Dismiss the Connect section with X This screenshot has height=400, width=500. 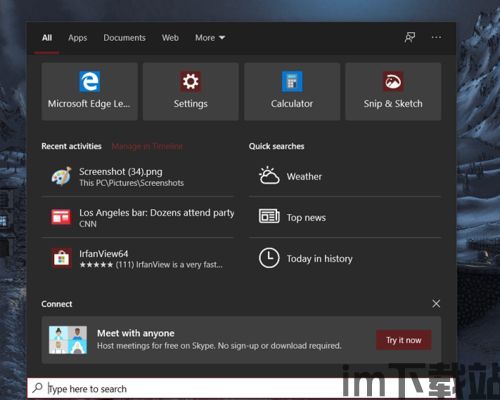click(436, 304)
